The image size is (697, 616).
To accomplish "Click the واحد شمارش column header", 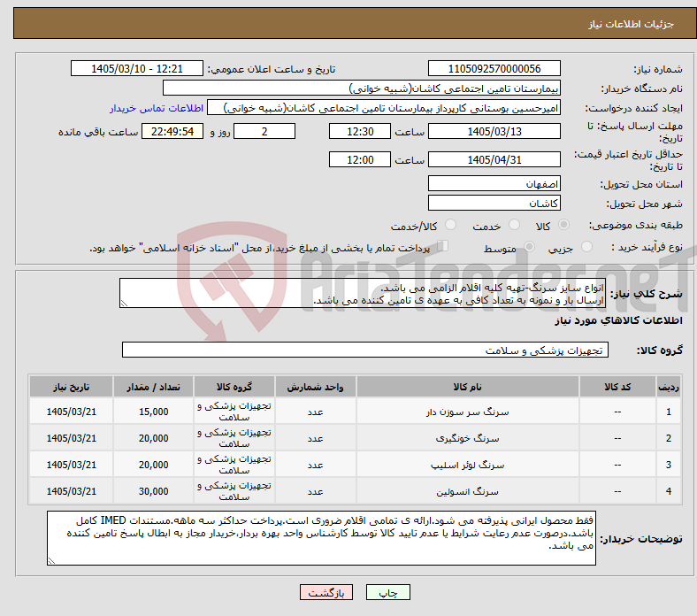I will tap(315, 387).
